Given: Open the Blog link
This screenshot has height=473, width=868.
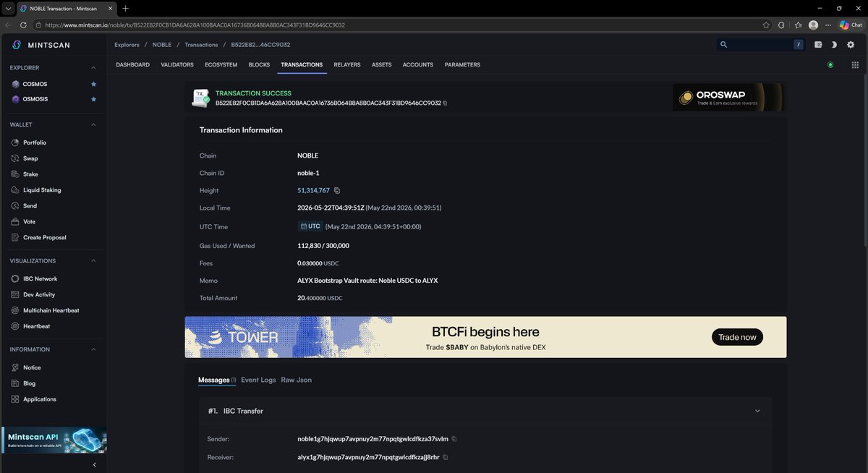Looking at the screenshot, I should (29, 383).
